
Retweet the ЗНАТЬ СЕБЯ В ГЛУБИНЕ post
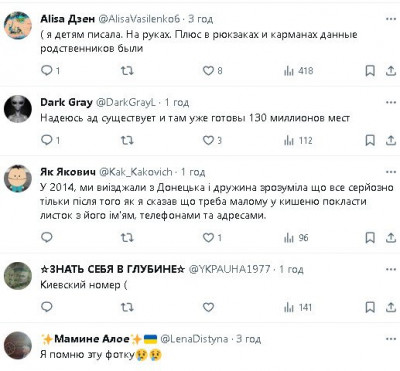[127, 307]
